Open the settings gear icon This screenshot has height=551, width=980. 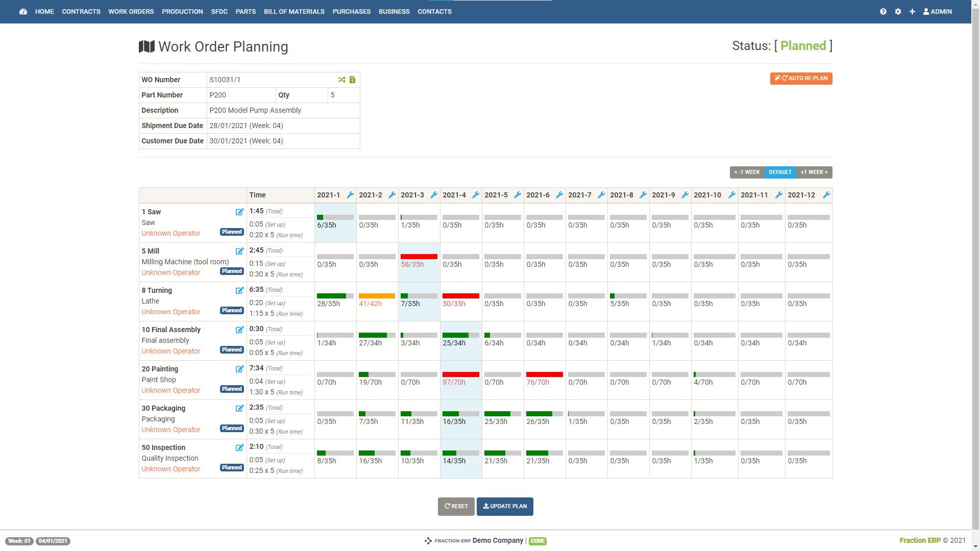898,11
